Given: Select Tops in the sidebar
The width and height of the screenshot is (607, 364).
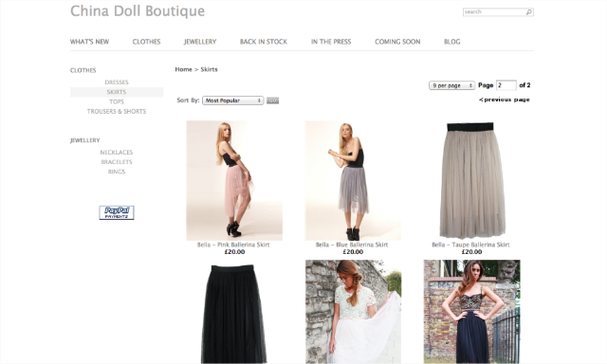Looking at the screenshot, I should tap(117, 101).
